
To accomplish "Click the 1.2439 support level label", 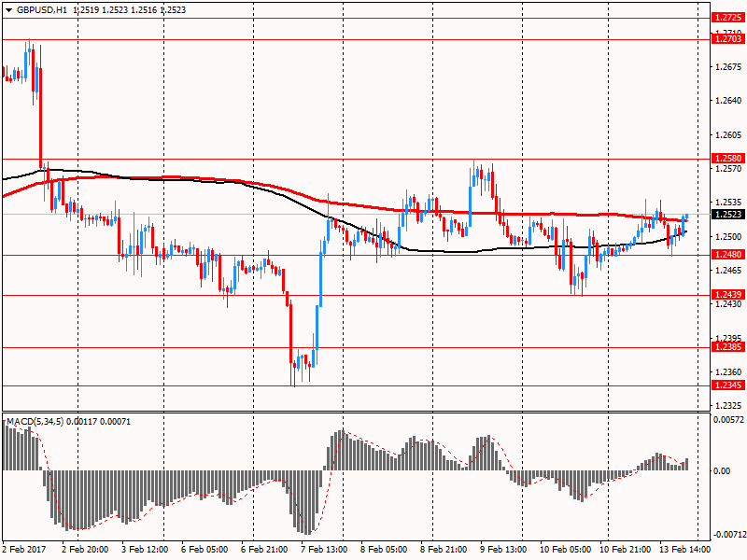I will (x=726, y=295).
